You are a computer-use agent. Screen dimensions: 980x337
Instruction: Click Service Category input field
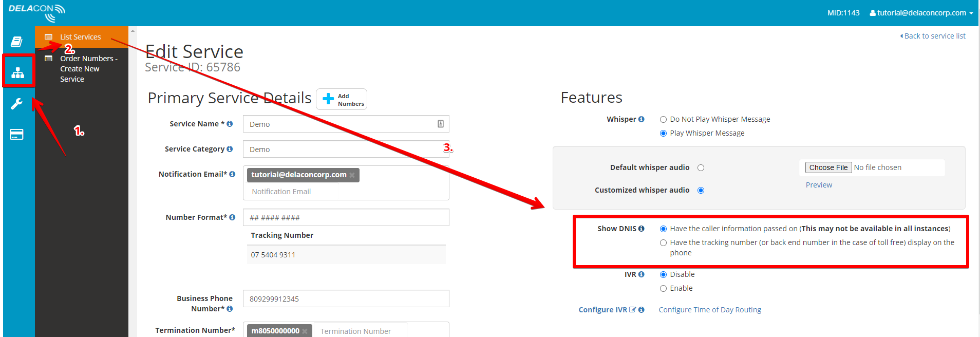click(x=346, y=149)
